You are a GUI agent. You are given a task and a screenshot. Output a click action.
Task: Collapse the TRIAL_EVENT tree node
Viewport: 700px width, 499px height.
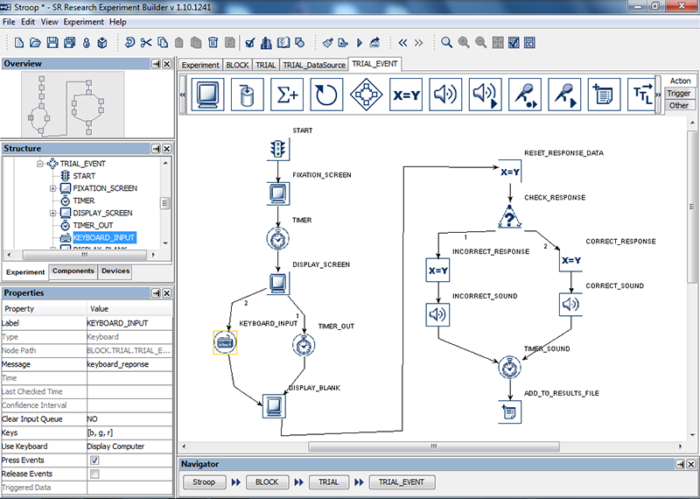pos(41,163)
